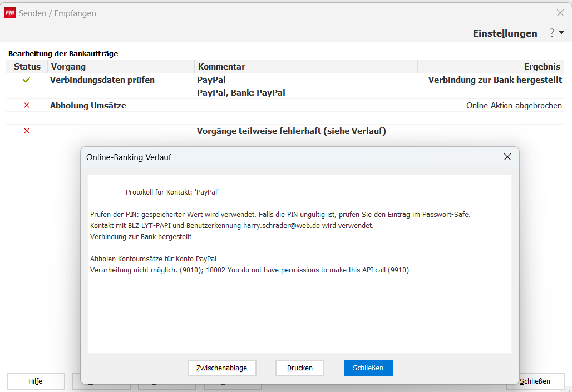Image resolution: width=572 pixels, height=392 pixels.
Task: Open the question mark help icon
Action: (x=553, y=33)
